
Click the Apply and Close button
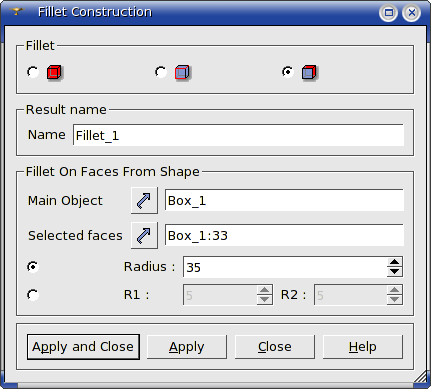coord(83,347)
